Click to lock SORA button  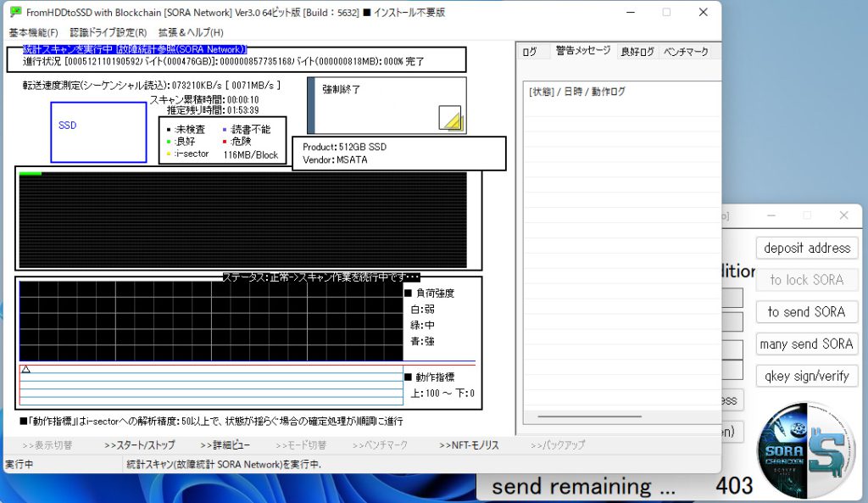click(807, 280)
